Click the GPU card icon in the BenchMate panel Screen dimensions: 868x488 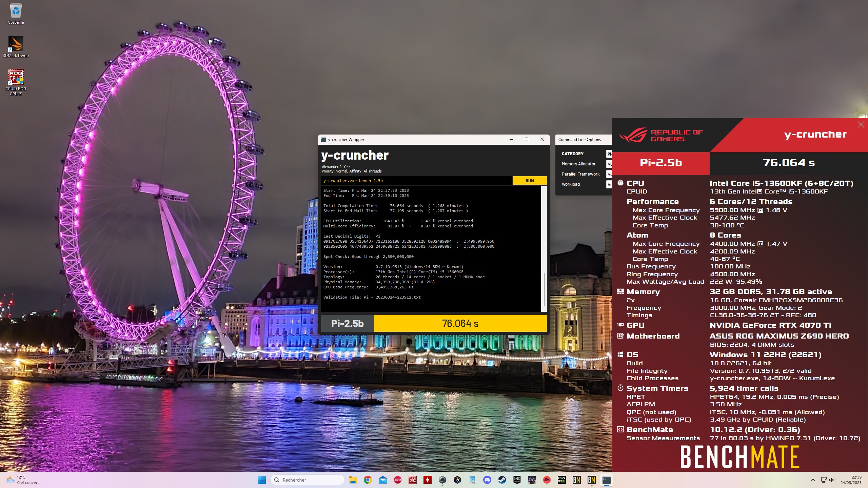[x=620, y=325]
